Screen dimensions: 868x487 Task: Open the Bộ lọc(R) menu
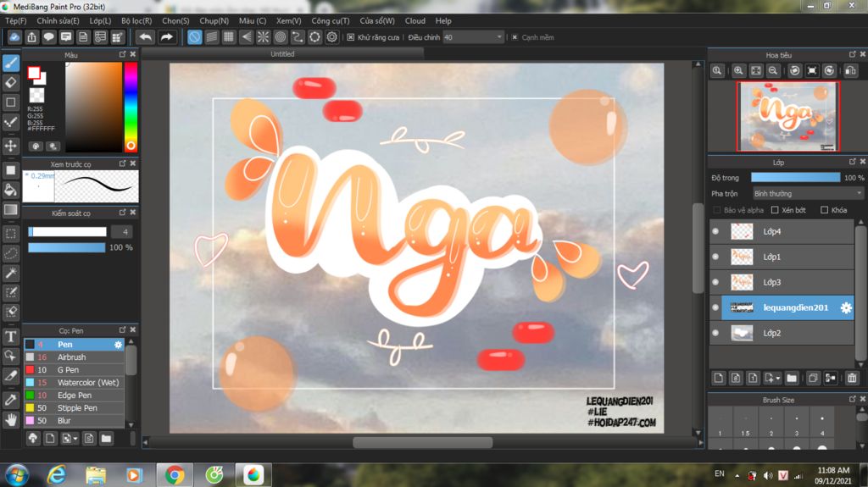point(136,20)
